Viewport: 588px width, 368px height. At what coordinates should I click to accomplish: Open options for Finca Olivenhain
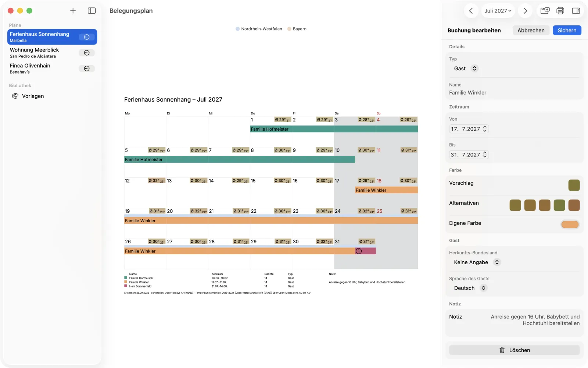[87, 69]
